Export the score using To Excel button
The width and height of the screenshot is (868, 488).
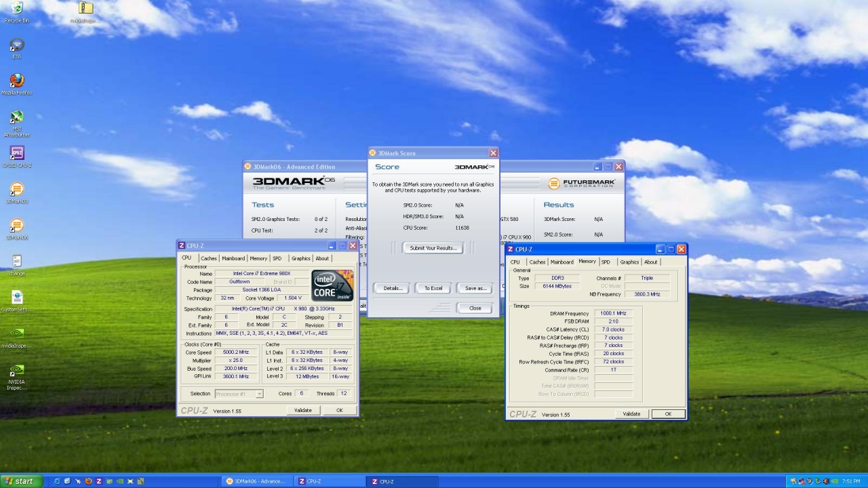tap(433, 288)
